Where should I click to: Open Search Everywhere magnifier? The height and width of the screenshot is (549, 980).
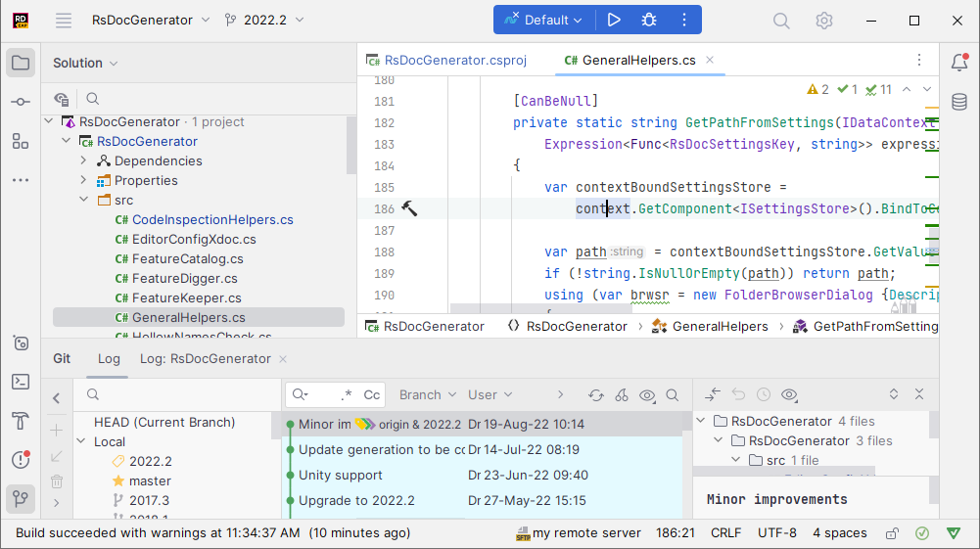click(781, 21)
